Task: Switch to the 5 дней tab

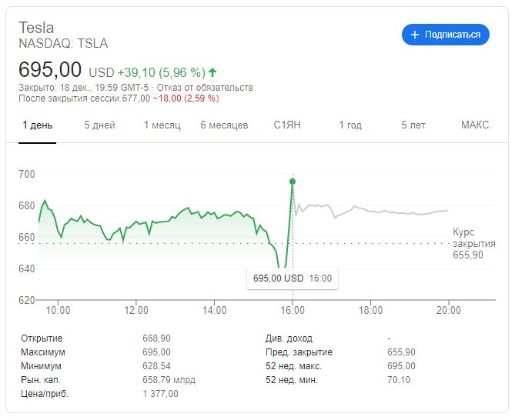Action: pyautogui.click(x=99, y=125)
